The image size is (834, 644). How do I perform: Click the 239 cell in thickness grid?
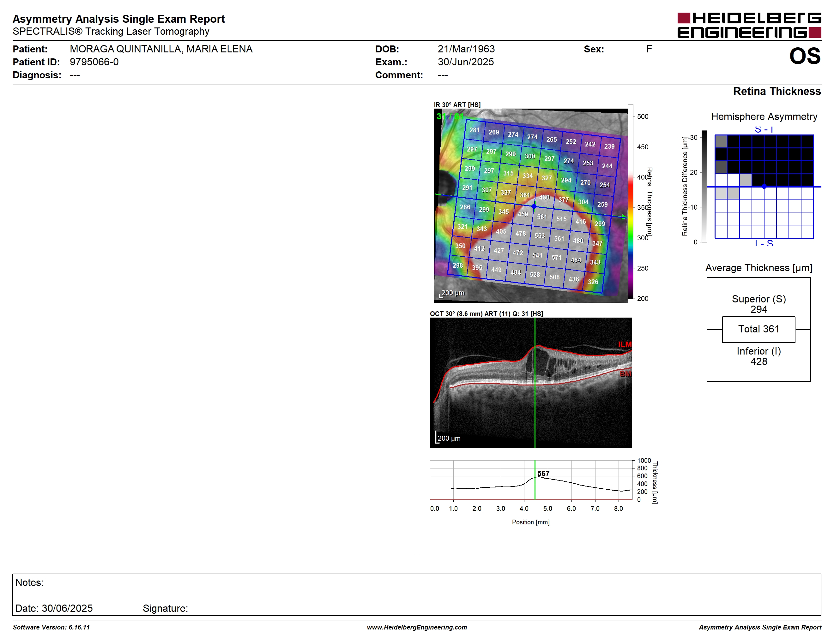pos(609,146)
